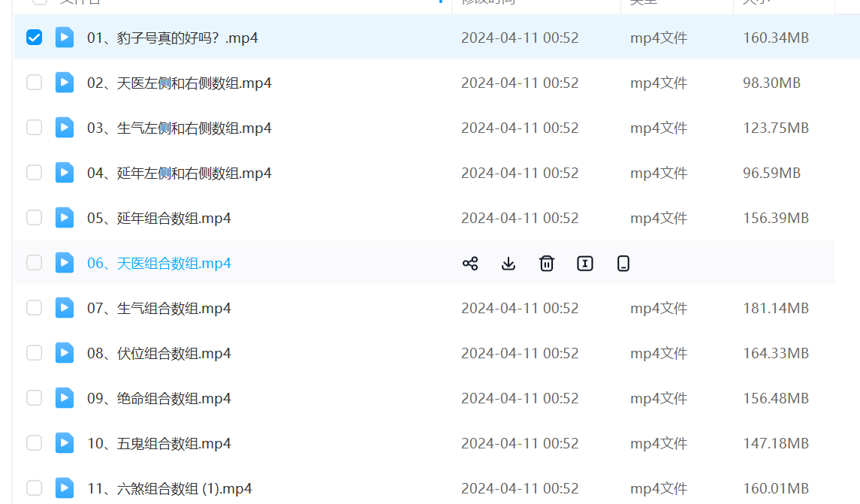Open the highlighted file name 06、天医组合数组.mp4
Screen dimensions: 860x504
tap(158, 263)
